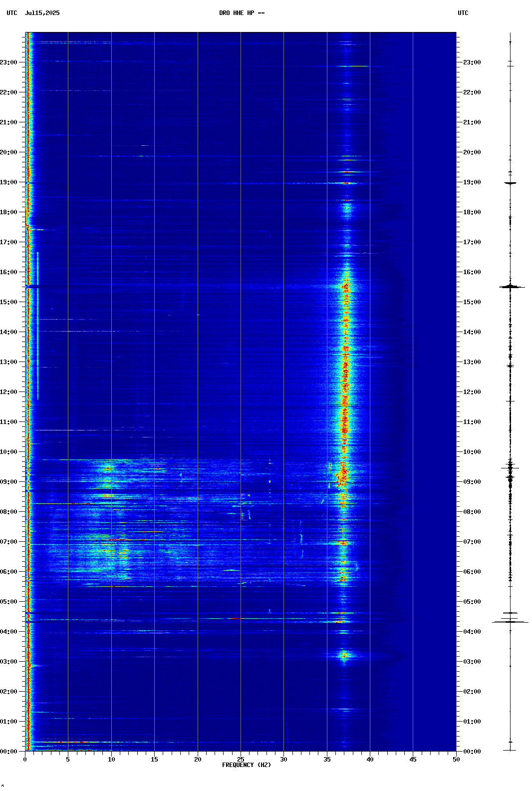532x791 pixels.
Task: Select the 00:00 label on the right axis
Action: click(472, 752)
